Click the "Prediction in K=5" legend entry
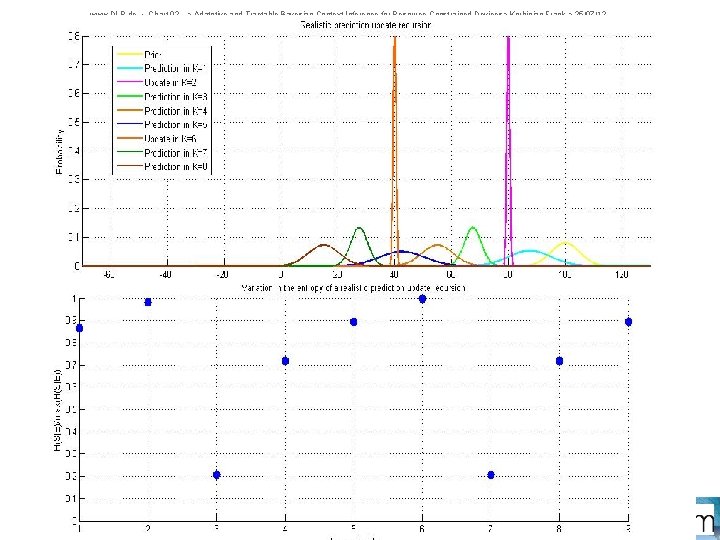This screenshot has height=540, width=720. [x=162, y=124]
